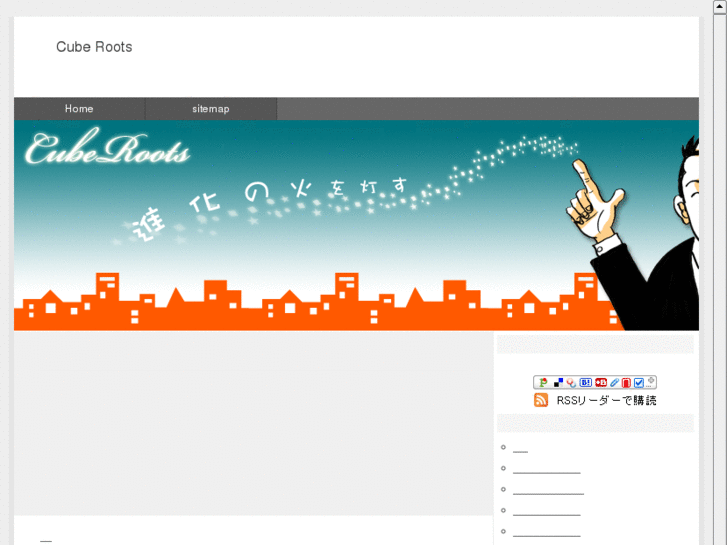Click the Cube Roots site title

(x=94, y=47)
